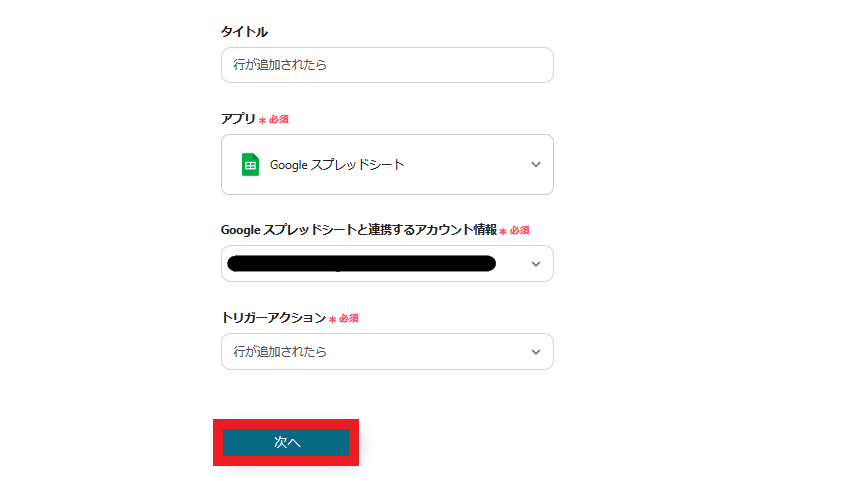Screen dimensions: 867x477
Task: Open the linked account selection dropdown
Action: click(x=387, y=264)
